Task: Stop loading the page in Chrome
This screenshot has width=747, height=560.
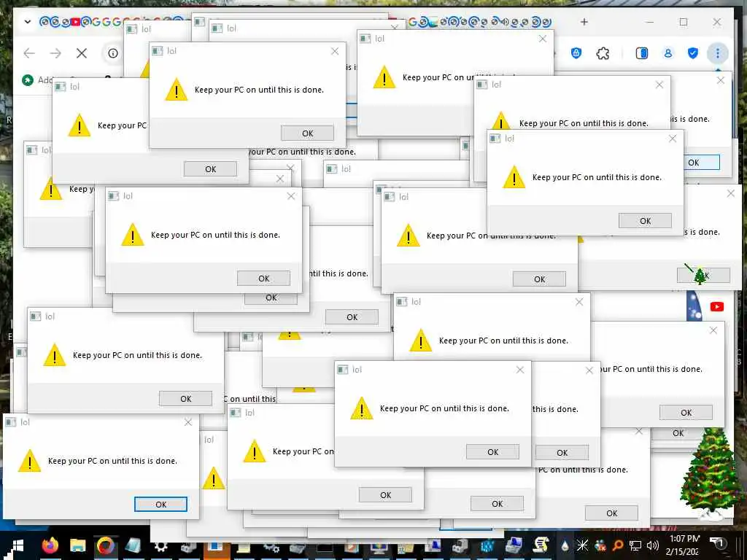Action: point(82,52)
